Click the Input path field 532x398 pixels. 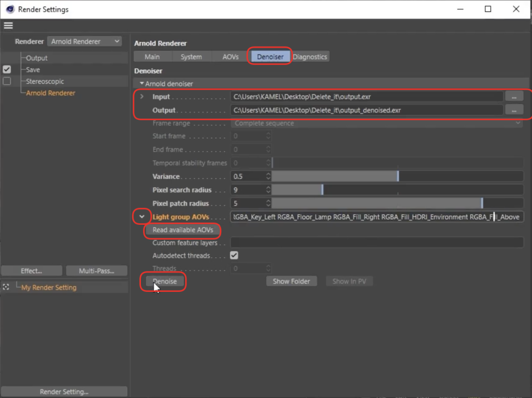(x=367, y=97)
